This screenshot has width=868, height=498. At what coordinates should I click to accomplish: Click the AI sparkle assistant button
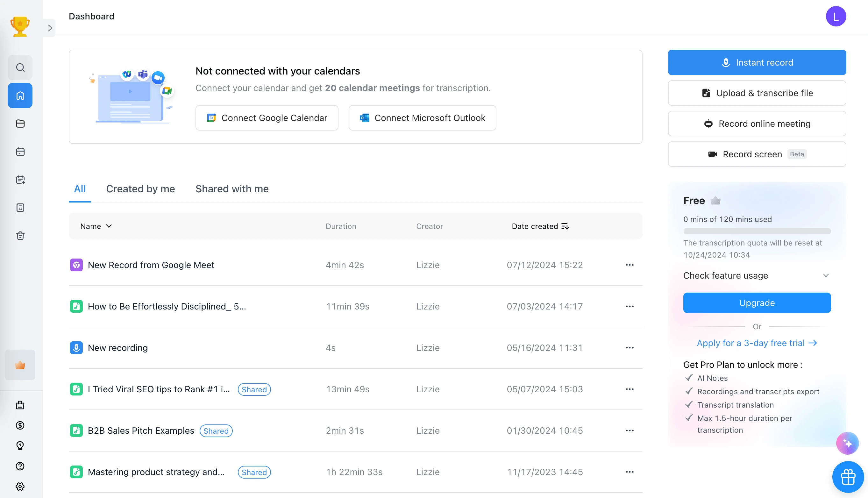pos(847,443)
